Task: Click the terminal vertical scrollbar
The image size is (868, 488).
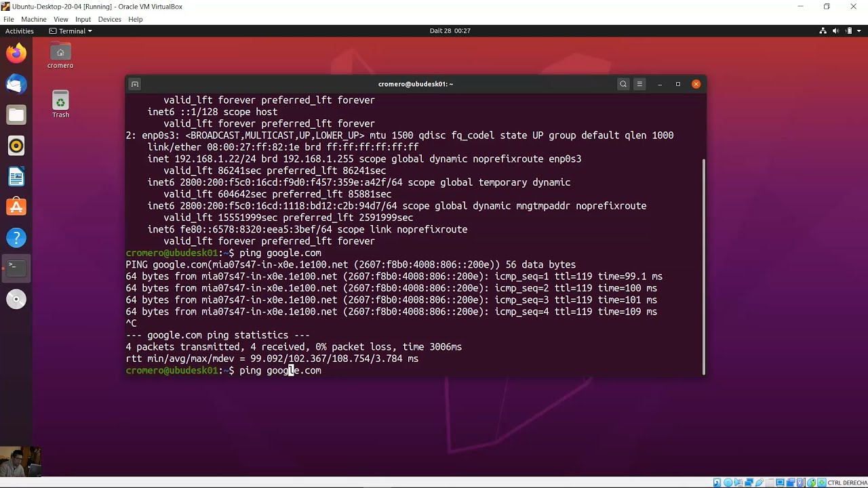Action: [704, 266]
